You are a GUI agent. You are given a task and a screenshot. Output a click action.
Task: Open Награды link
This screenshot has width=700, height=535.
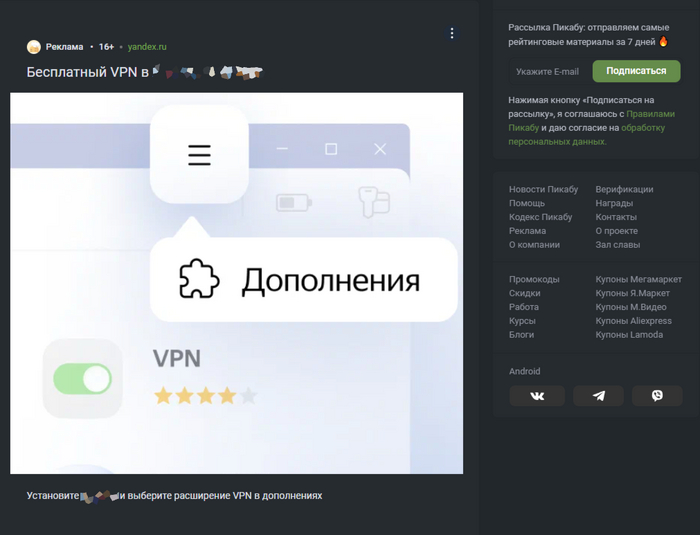(x=614, y=203)
